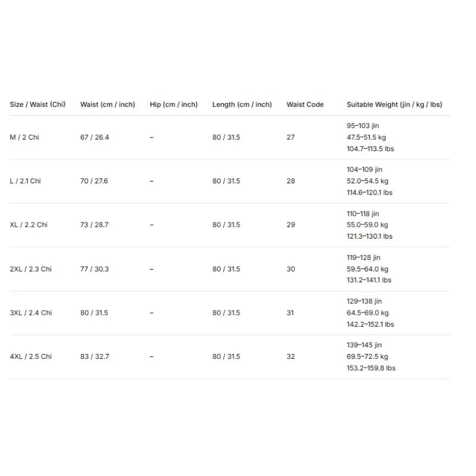This screenshot has height=476, width=476.
Task: Select the Suitable Weight column header
Action: [394, 105]
